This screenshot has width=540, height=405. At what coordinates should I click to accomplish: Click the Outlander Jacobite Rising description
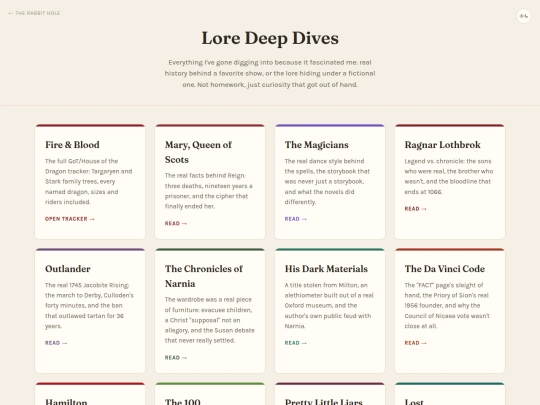[x=89, y=305]
